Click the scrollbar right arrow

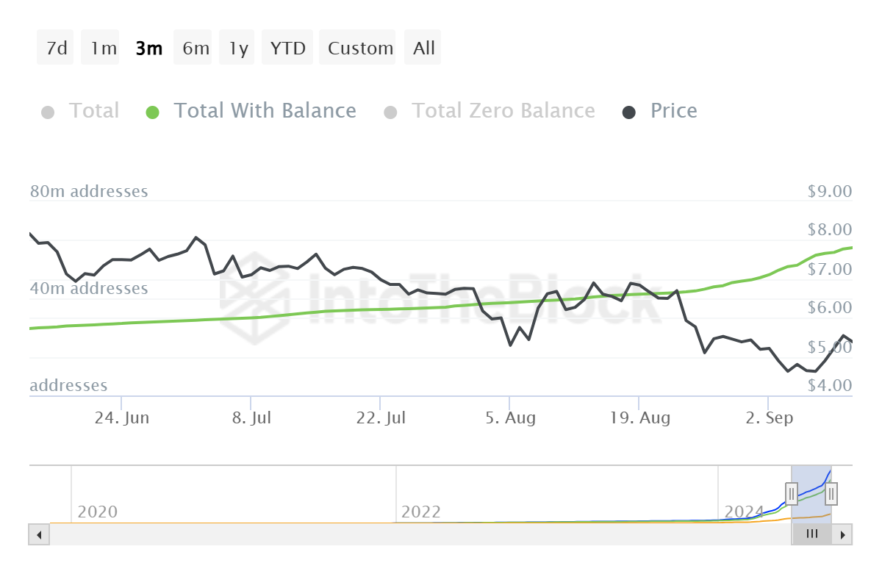pos(842,534)
